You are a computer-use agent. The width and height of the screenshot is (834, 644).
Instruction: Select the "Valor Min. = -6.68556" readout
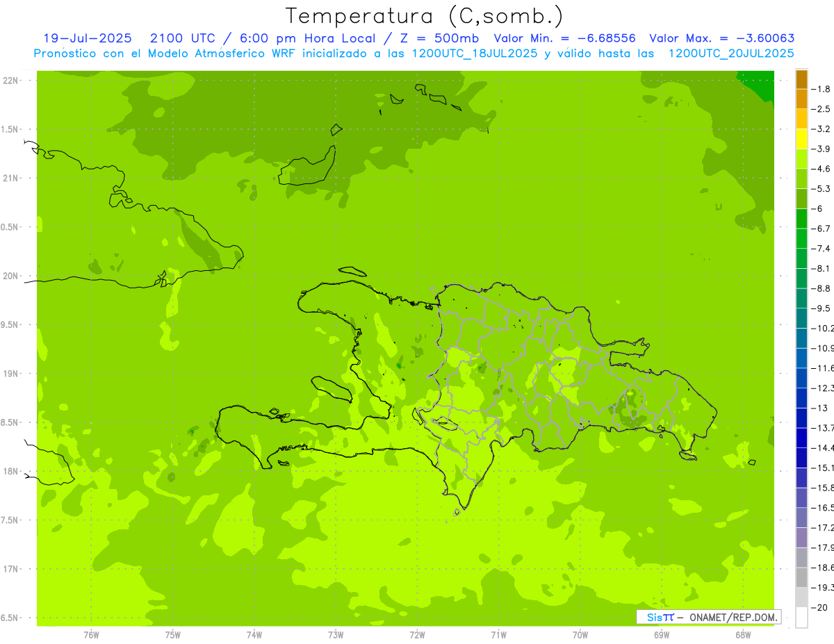(564, 38)
